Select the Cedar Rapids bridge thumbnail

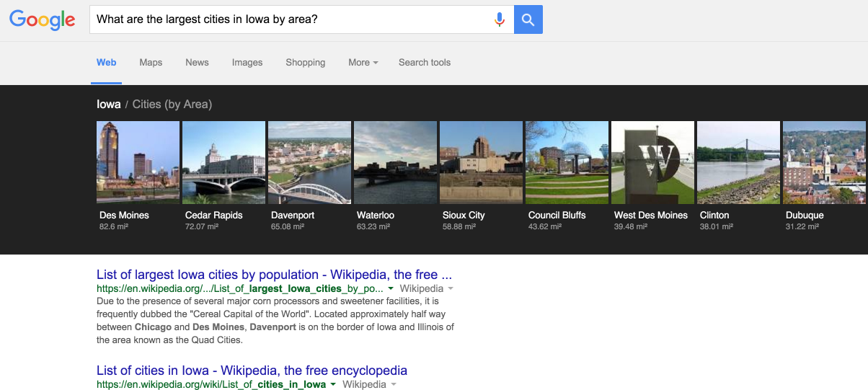point(223,162)
